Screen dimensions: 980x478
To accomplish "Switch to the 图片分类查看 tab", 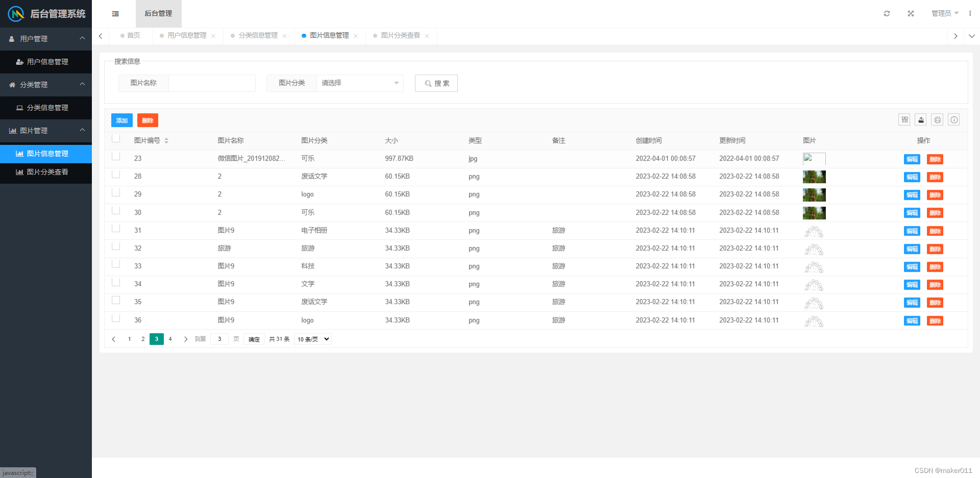I will [400, 36].
